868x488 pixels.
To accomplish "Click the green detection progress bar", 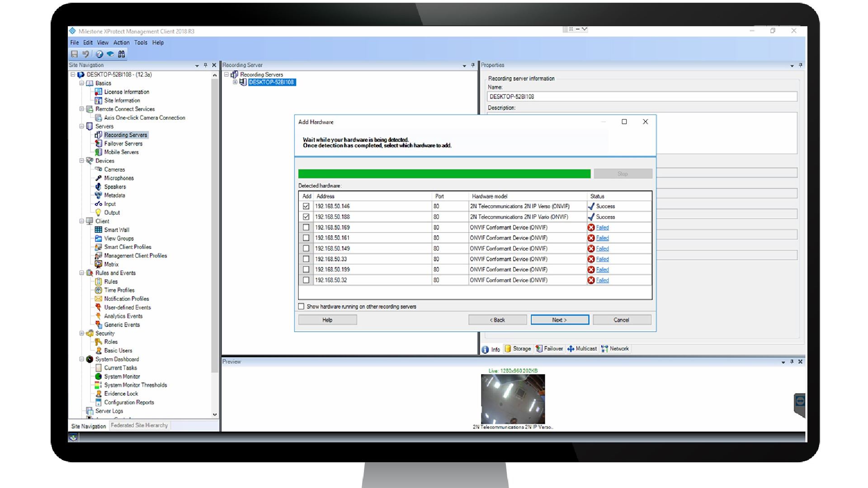I will [x=444, y=174].
